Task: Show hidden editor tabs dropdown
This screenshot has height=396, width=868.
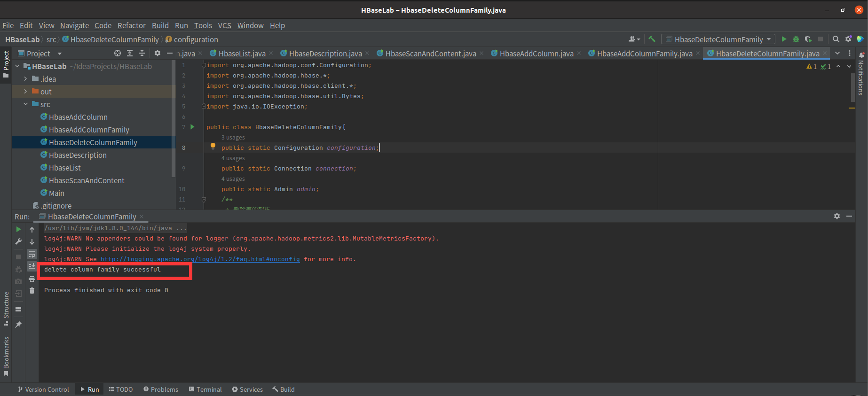Action: click(837, 54)
